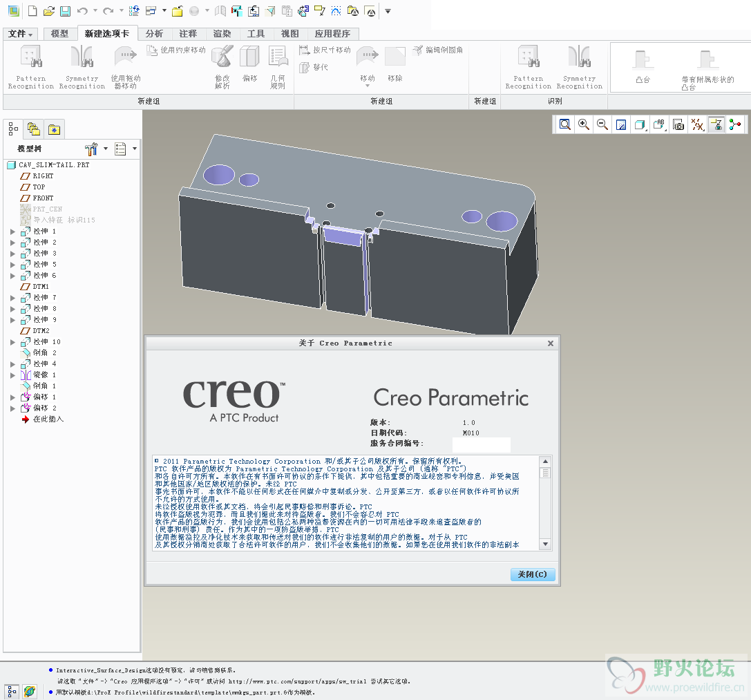Open the saved views camera icon
The image size is (751, 700).
[678, 124]
